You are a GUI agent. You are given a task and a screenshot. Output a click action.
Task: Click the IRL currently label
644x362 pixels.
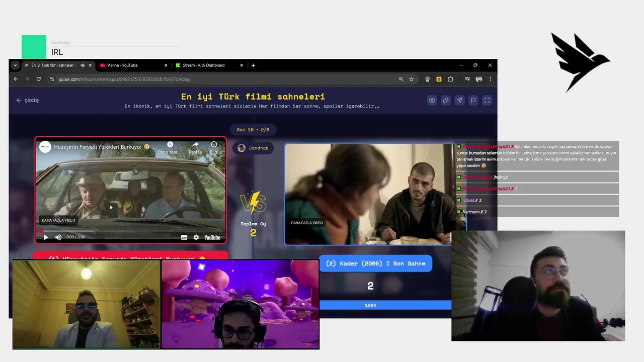pyautogui.click(x=57, y=52)
